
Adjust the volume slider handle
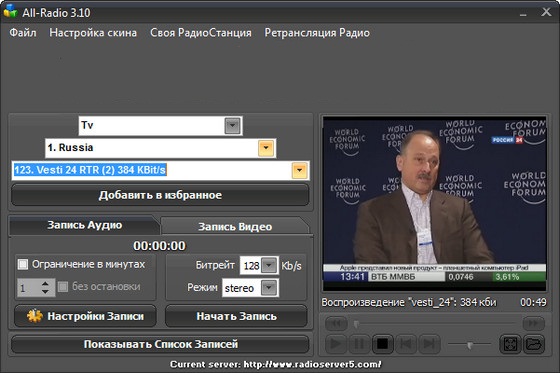[470, 345]
